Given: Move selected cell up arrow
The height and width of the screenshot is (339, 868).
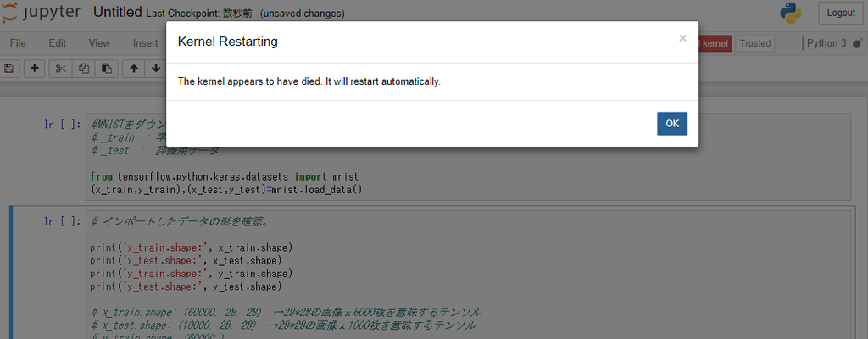Looking at the screenshot, I should pos(133,68).
